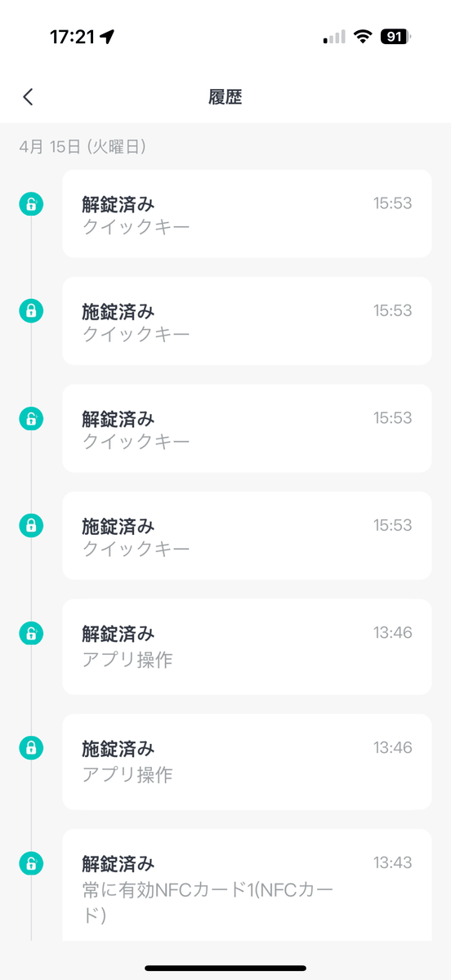Tap the 4月 15日 (火曜日) date header
Viewport: 451px width, 980px height.
point(83,147)
